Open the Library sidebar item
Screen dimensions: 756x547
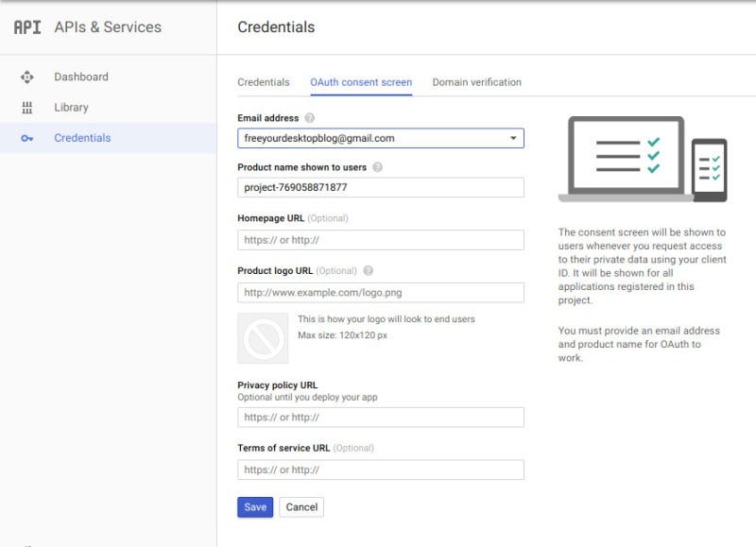pyautogui.click(x=108, y=108)
